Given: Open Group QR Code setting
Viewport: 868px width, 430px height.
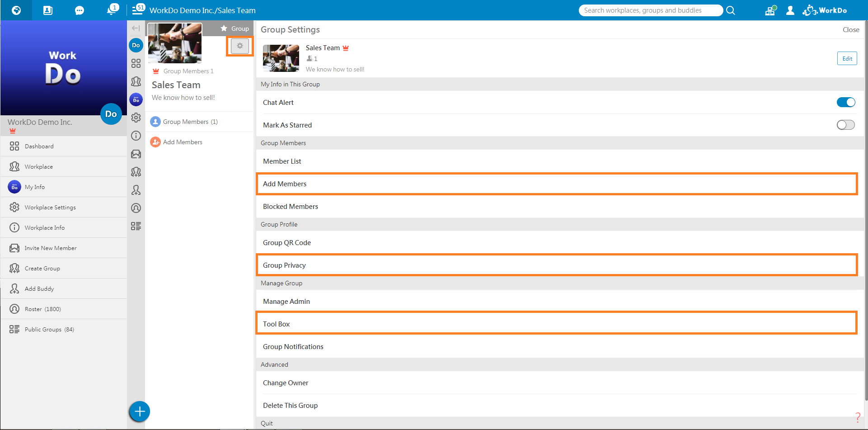Looking at the screenshot, I should coord(560,242).
